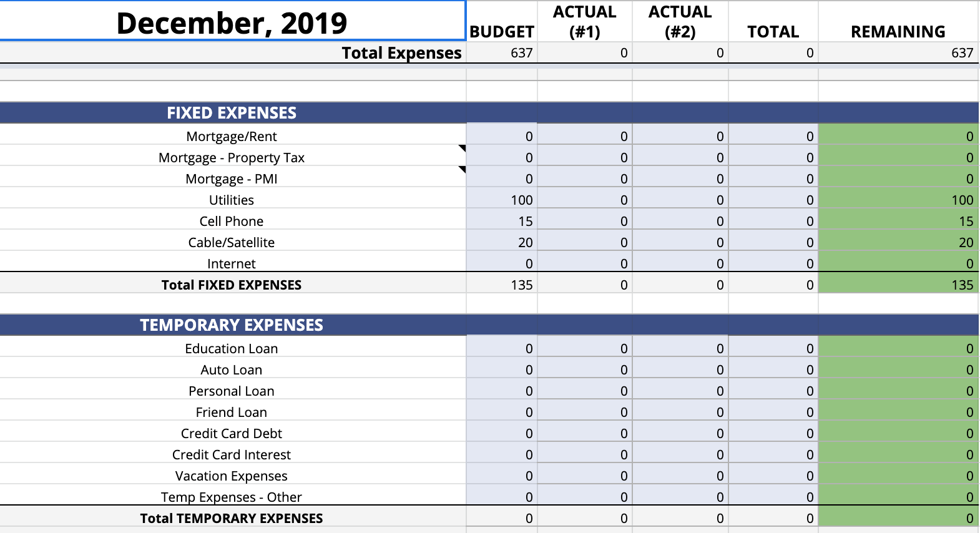Select the December, 2019 title cell
Image resolution: width=980 pixels, height=533 pixels.
tap(232, 21)
